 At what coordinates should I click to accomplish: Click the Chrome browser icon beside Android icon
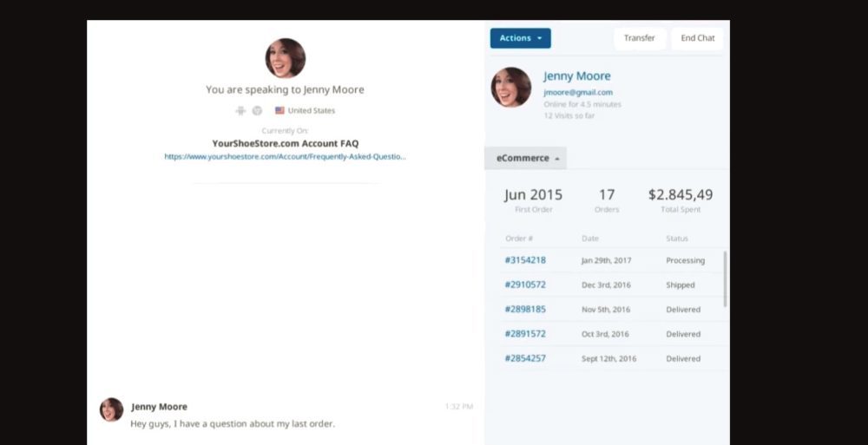point(257,111)
